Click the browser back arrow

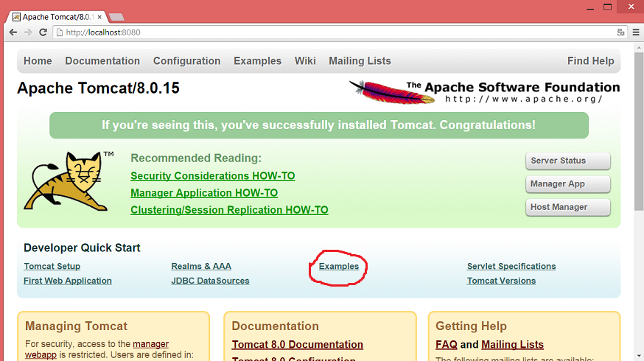pos(13,32)
